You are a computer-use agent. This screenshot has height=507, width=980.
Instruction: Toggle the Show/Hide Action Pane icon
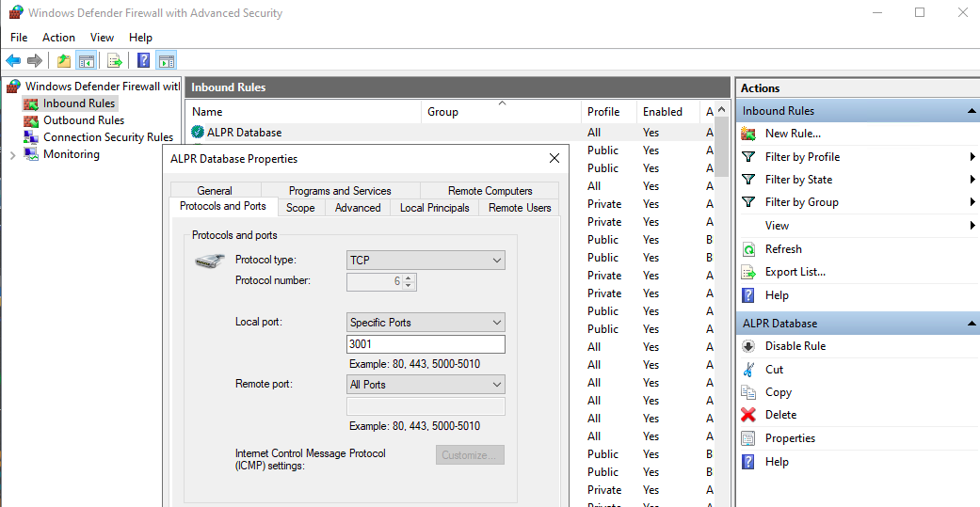point(167,60)
